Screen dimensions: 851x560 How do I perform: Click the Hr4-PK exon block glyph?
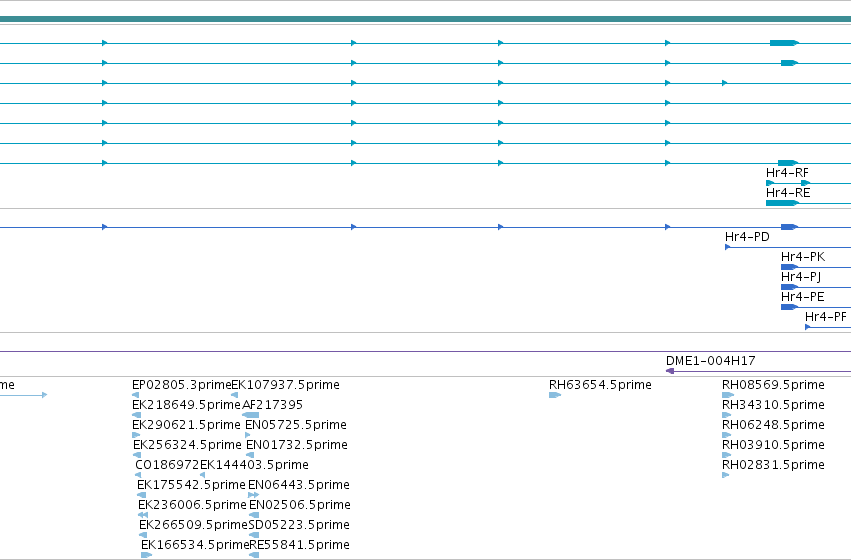[789, 268]
